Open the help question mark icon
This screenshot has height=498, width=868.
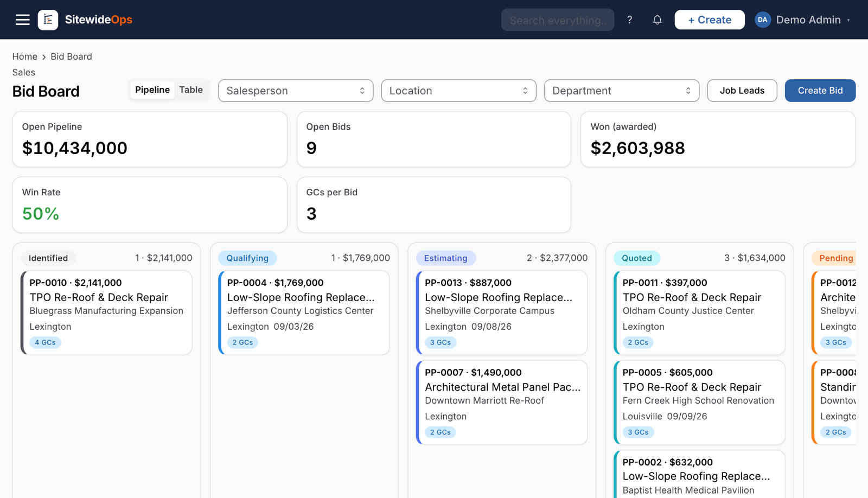(629, 20)
